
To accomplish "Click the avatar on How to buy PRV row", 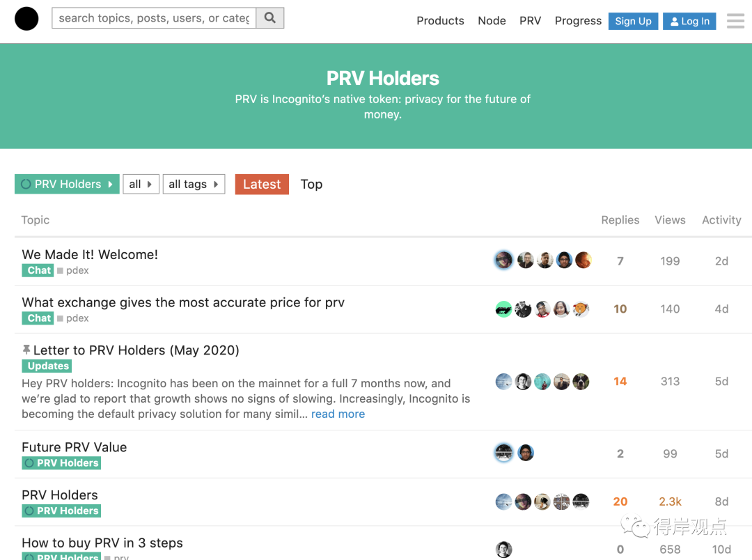I will coord(503,549).
